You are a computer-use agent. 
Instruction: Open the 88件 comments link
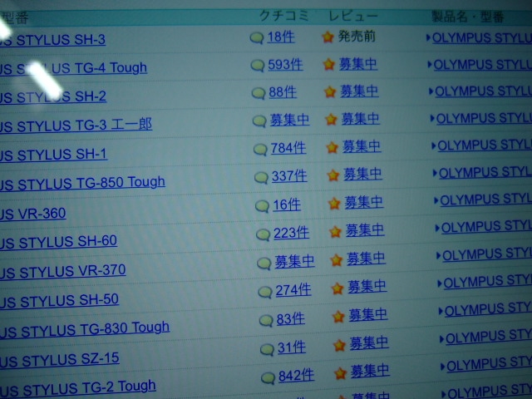[x=283, y=92]
